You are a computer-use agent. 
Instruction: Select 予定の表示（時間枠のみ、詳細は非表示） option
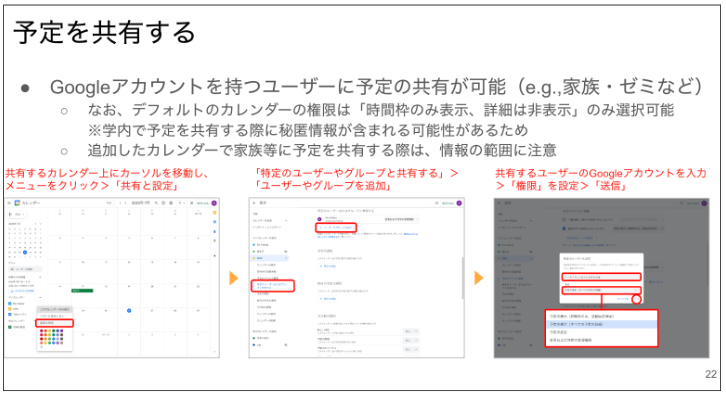click(x=601, y=316)
